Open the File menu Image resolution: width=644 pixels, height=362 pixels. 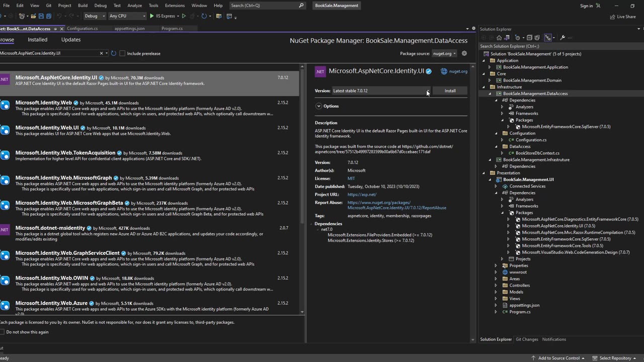tap(6, 6)
